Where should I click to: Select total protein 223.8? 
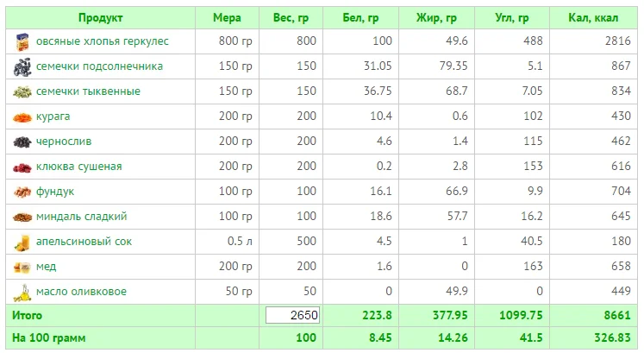tap(377, 316)
